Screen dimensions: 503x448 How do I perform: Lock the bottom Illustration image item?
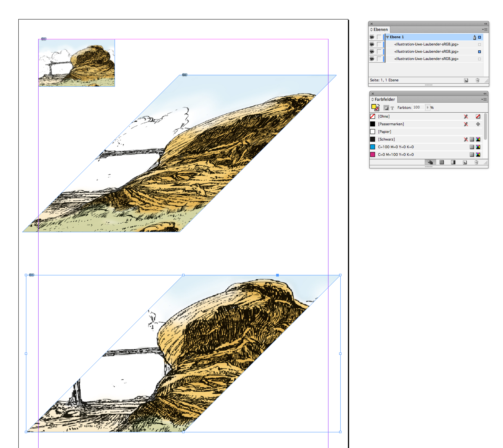pyautogui.click(x=379, y=59)
